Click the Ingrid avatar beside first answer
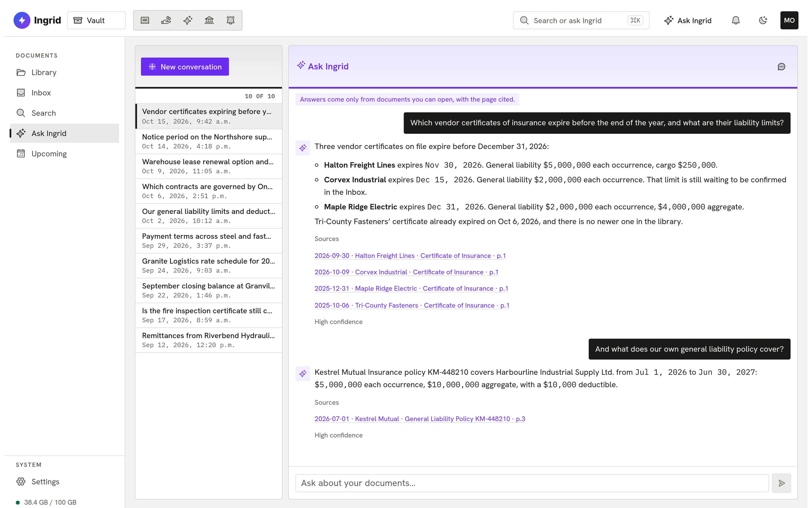This screenshot has width=812, height=508. pos(303,148)
